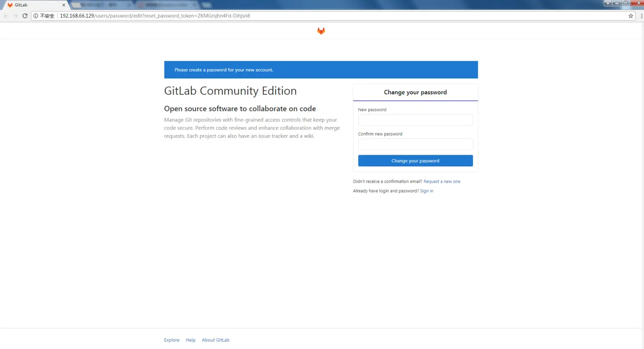Open the browser three-dot menu
644x349 pixels.
click(641, 16)
